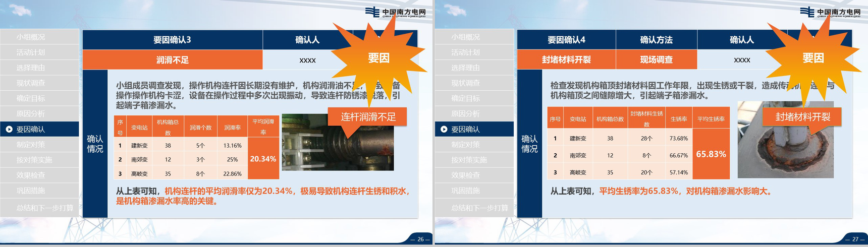This screenshot has height=247, width=868.
Task: Click the orange 现场调查 cell on slide 27
Action: click(656, 59)
